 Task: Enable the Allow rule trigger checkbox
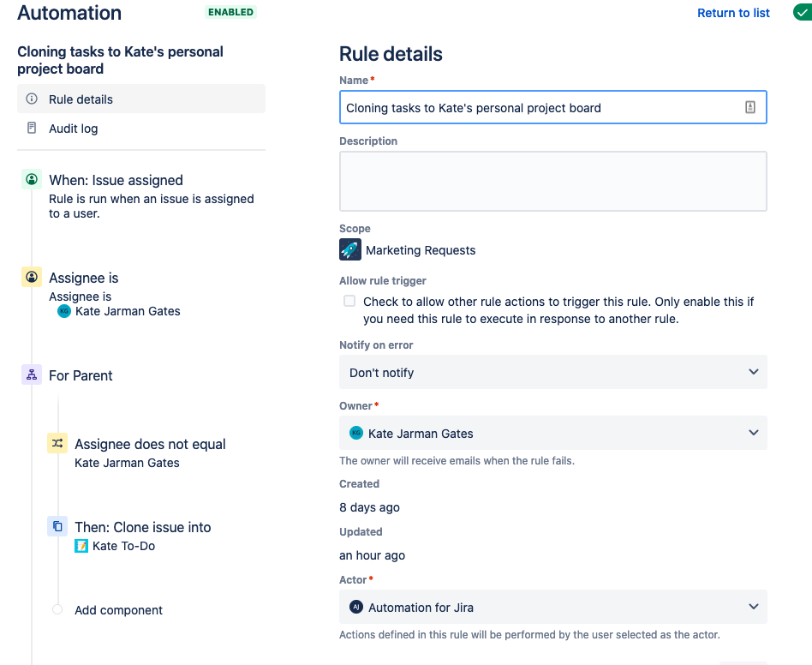[349, 302]
